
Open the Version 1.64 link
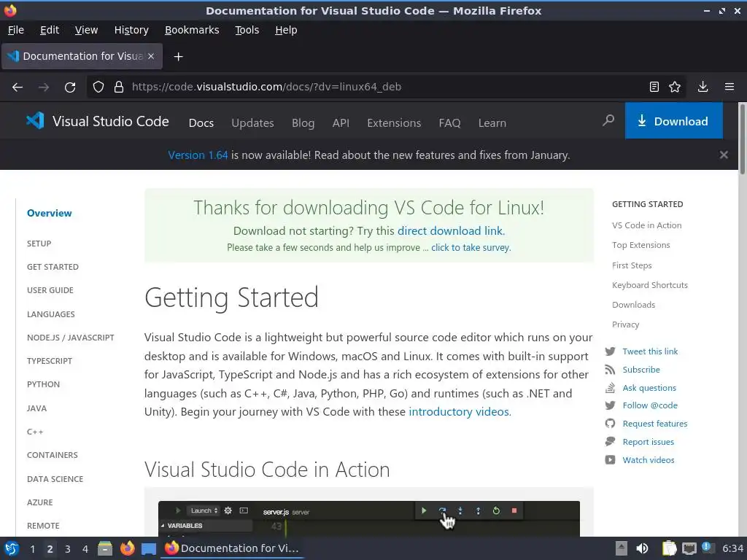tap(198, 155)
